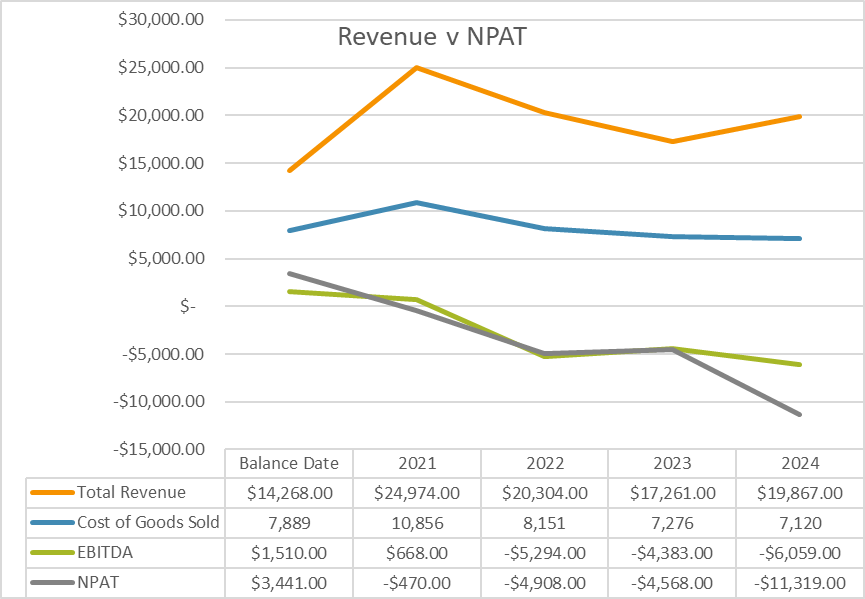Click the orange line's peak at 2021
The image size is (865, 599).
[x=417, y=68]
